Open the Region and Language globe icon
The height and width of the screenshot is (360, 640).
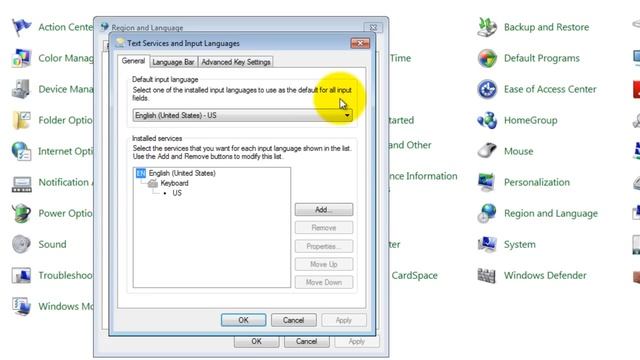[x=487, y=213]
